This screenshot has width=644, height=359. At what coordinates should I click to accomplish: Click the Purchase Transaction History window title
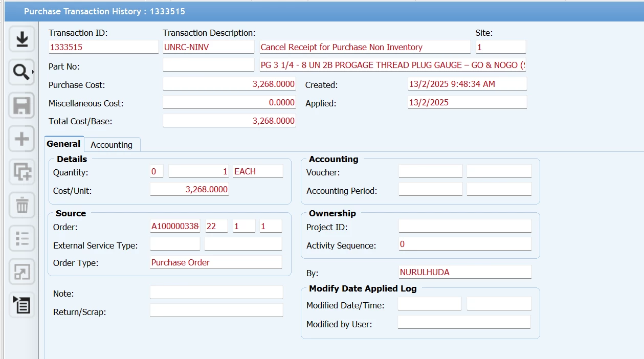tap(104, 11)
